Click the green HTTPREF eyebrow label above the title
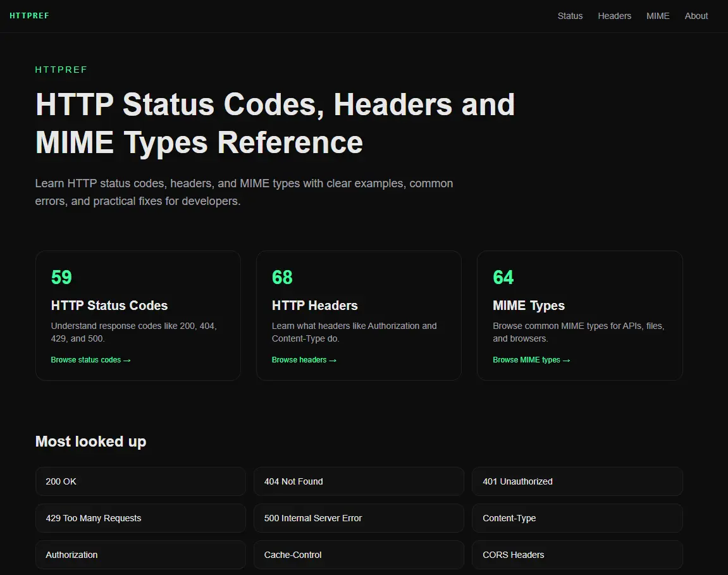This screenshot has height=575, width=728. tap(61, 70)
